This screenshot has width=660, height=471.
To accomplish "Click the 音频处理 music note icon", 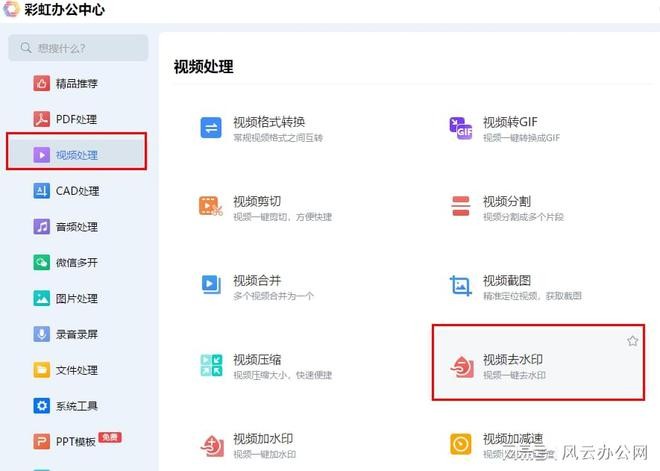I will point(41,226).
